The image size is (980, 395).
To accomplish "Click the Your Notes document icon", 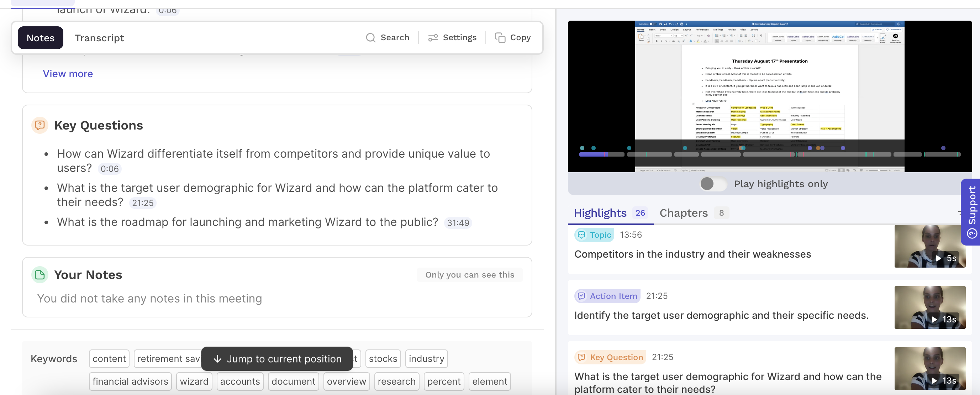I will coord(39,275).
